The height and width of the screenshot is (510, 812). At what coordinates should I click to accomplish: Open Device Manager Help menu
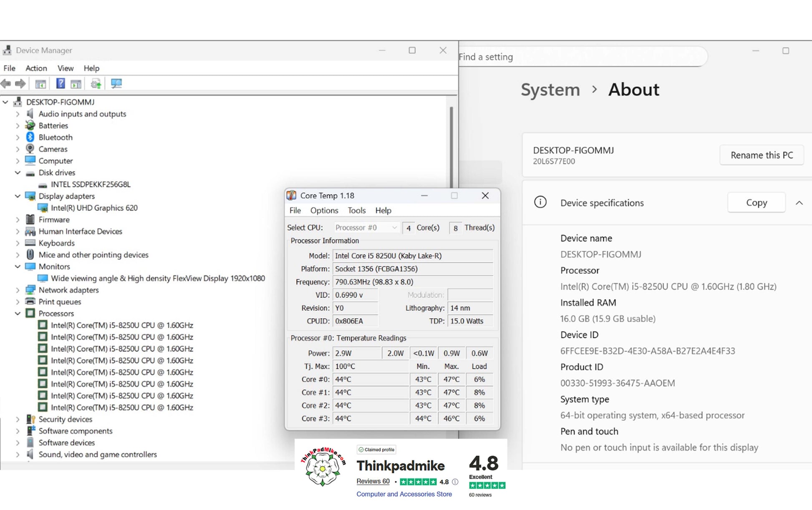coord(91,68)
